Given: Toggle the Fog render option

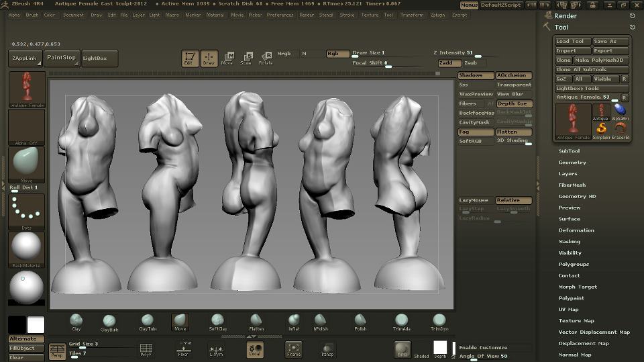Looking at the screenshot, I should tap(476, 132).
